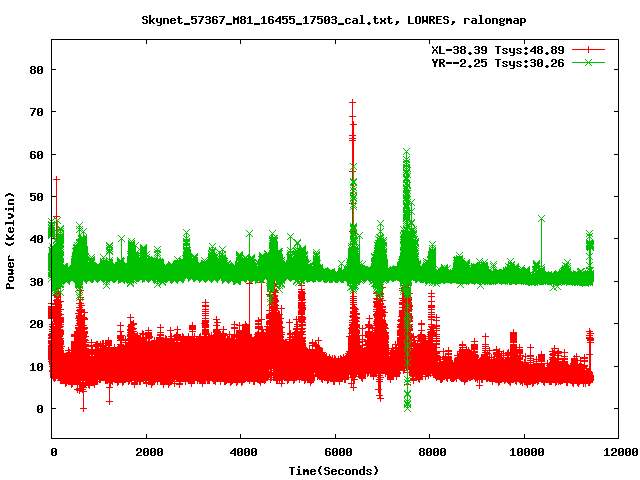
Task: Click x-axis tick label 10000
Action: point(527,452)
